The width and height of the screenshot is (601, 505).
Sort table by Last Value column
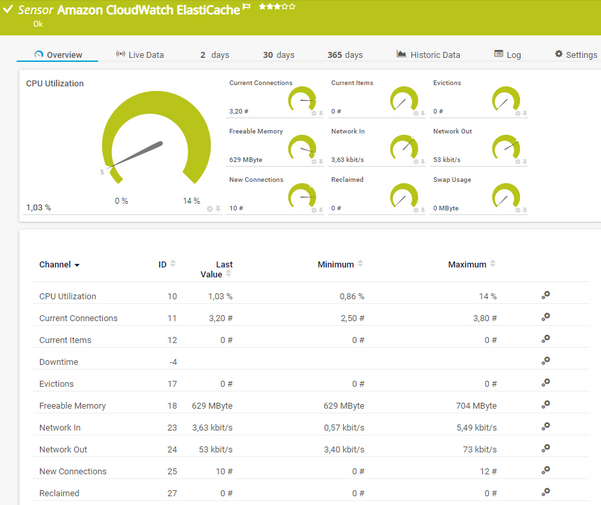[217, 269]
